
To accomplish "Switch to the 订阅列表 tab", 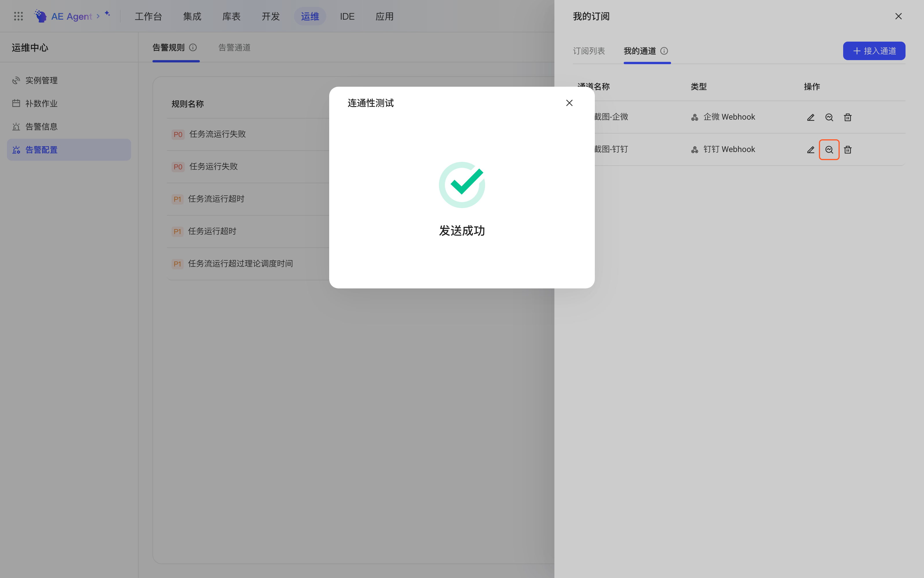I will pos(589,51).
